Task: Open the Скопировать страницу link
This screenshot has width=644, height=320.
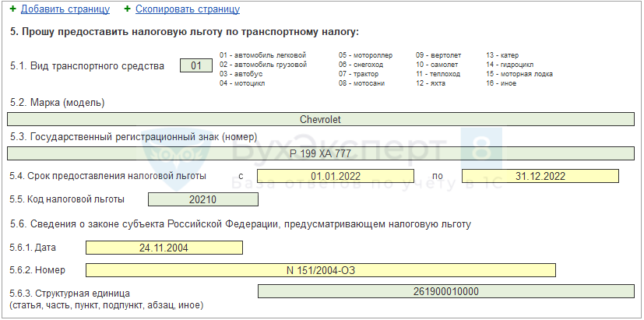Action: point(187,9)
